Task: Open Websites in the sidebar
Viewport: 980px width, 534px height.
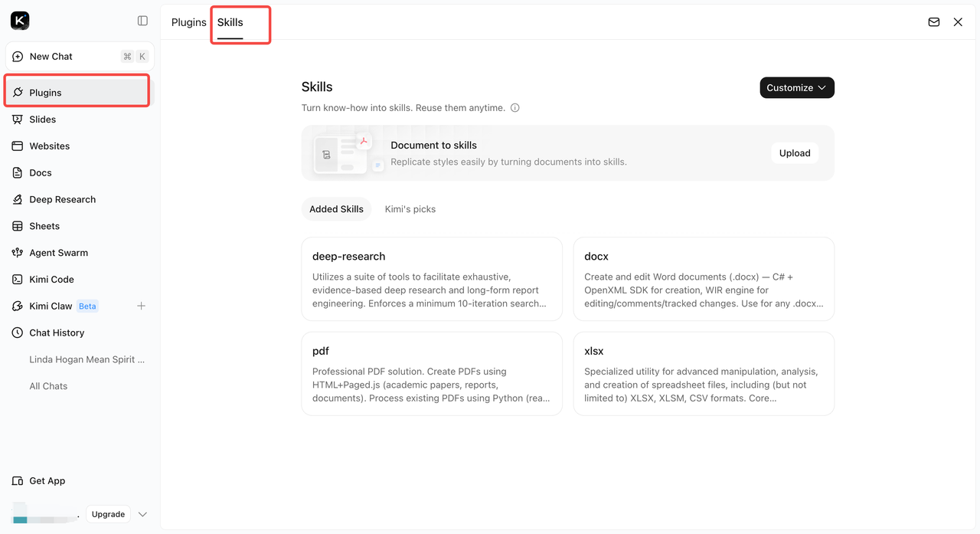Action: pyautogui.click(x=80, y=146)
